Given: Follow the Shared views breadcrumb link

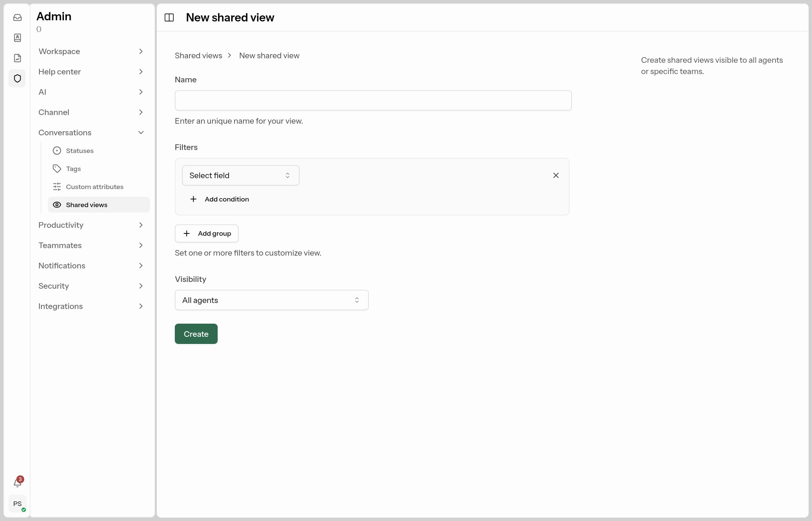Looking at the screenshot, I should pyautogui.click(x=198, y=56).
